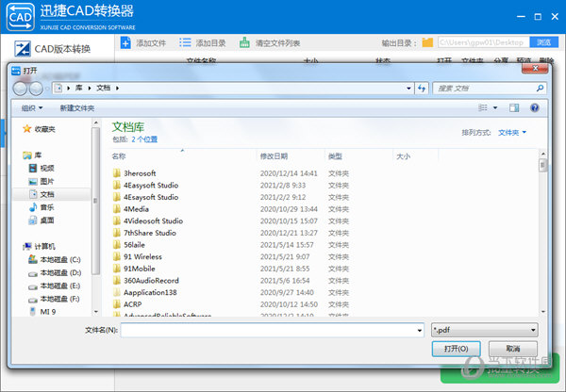Screen dimensions: 566x392
Task: Click the New folder button
Action: coord(77,107)
